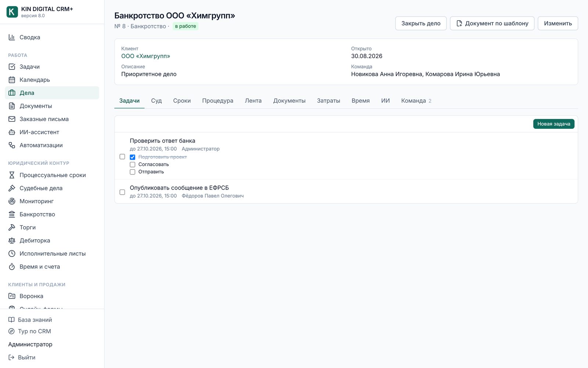Click the Выйти logout icon
Viewport: 588px width, 368px height.
tap(11, 357)
